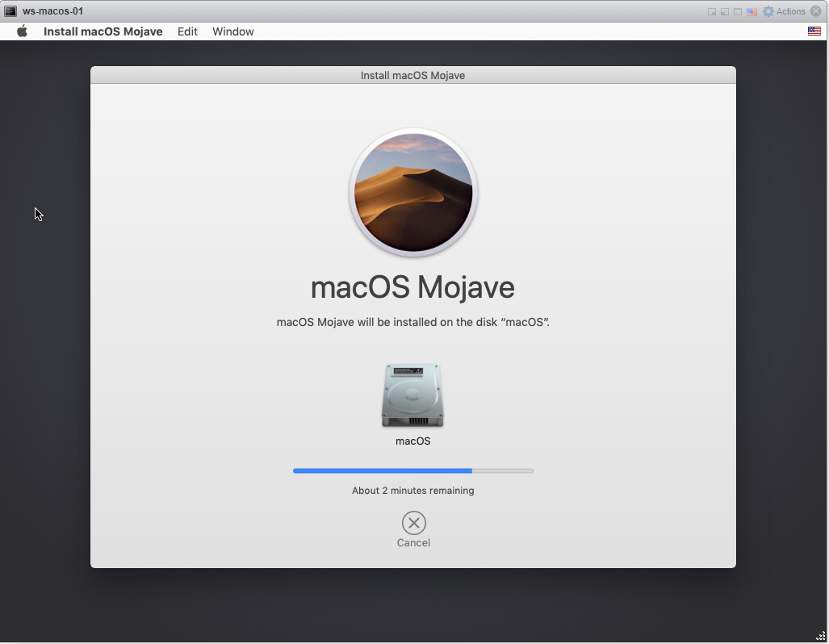Viewport: 829px width, 644px height.
Task: Open the Actions gear menu
Action: [784, 11]
